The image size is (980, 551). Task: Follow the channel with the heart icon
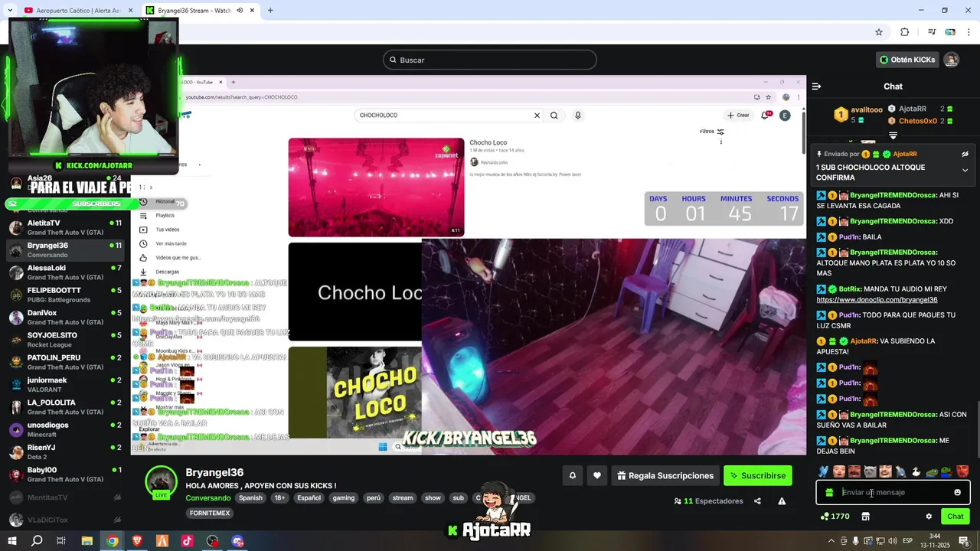coord(597,475)
